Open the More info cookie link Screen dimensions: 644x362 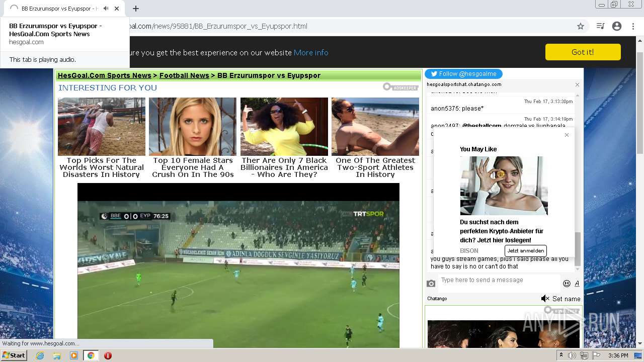311,52
